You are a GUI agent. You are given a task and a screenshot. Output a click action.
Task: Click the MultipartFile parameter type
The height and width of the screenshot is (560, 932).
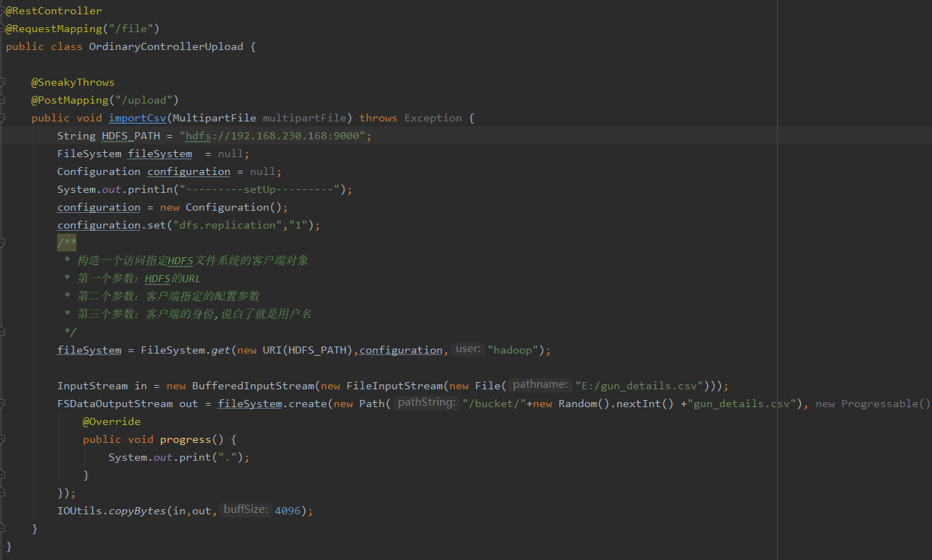point(214,118)
